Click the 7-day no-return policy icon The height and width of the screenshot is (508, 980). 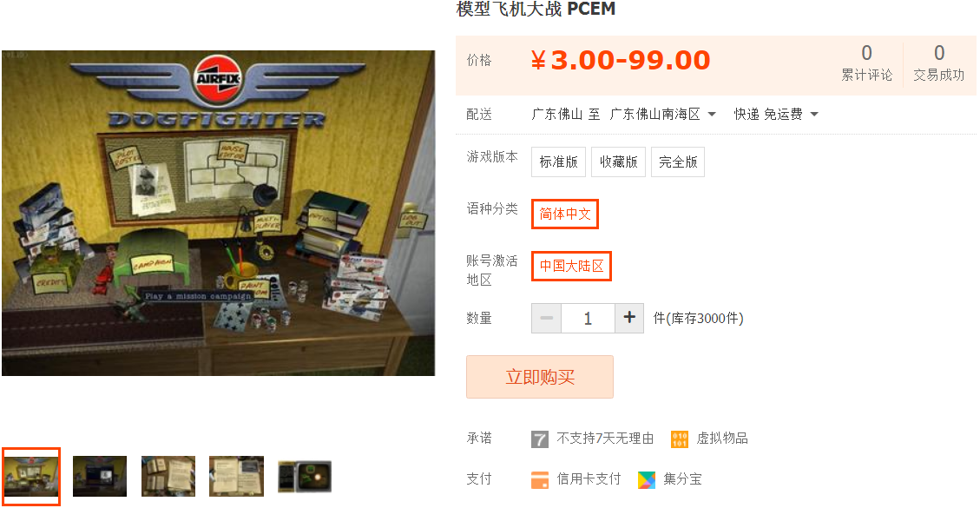click(x=539, y=439)
